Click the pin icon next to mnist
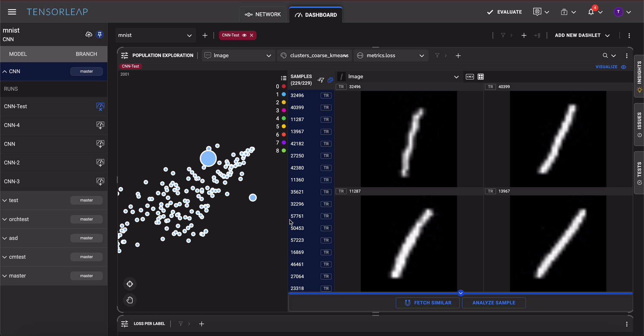The width and height of the screenshot is (644, 336). click(100, 35)
